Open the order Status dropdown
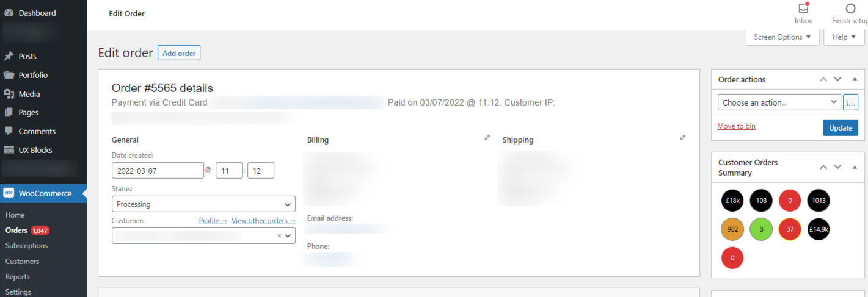The width and height of the screenshot is (868, 297). tap(203, 204)
